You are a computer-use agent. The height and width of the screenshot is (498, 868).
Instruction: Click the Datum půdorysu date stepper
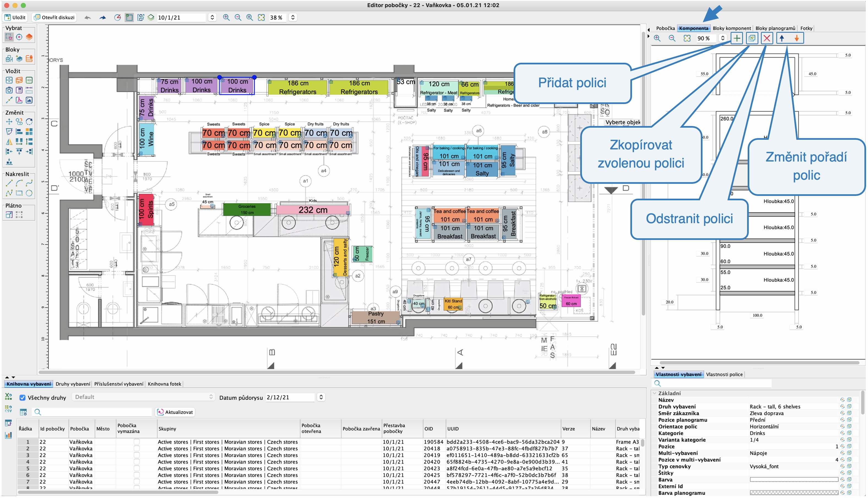321,397
